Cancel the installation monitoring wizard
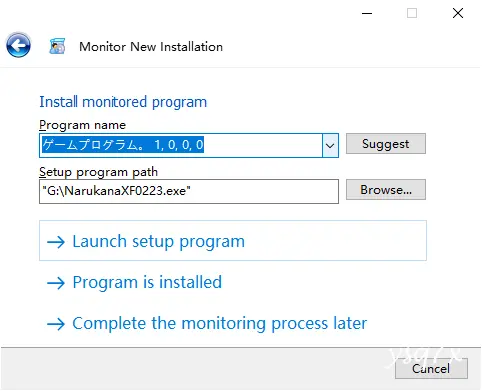This screenshot has height=391, width=482. coord(431,369)
